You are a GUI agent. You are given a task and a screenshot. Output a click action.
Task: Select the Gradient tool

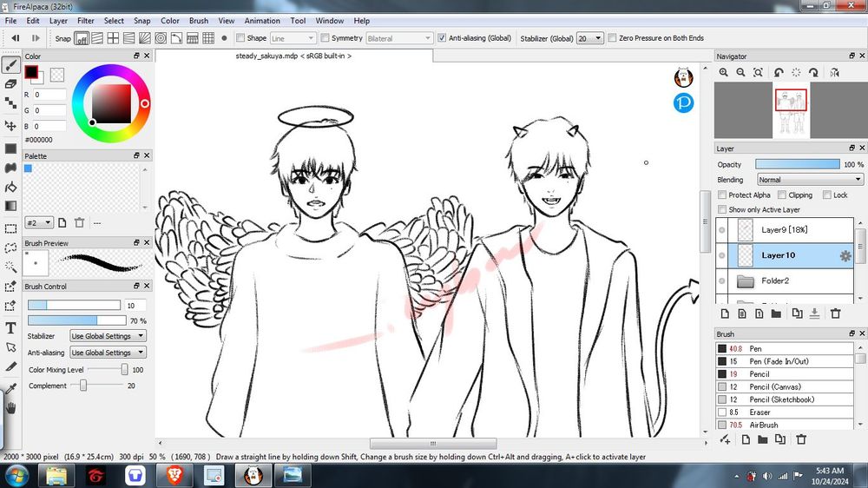[10, 206]
